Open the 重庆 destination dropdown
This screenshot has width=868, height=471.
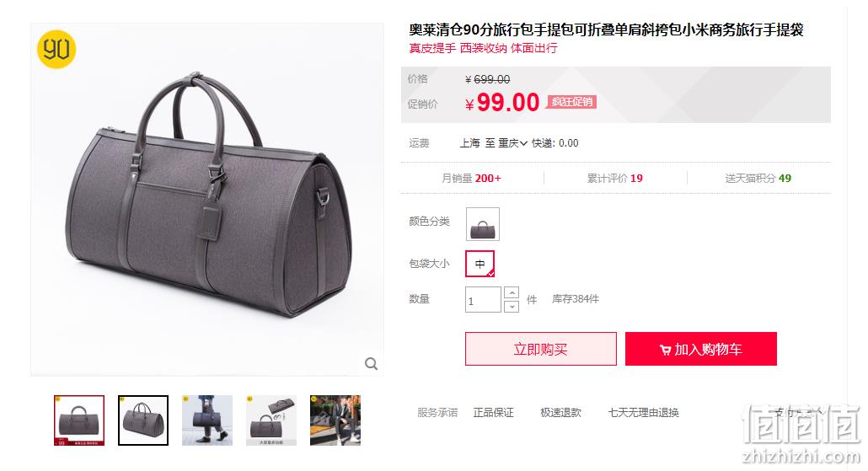point(512,143)
